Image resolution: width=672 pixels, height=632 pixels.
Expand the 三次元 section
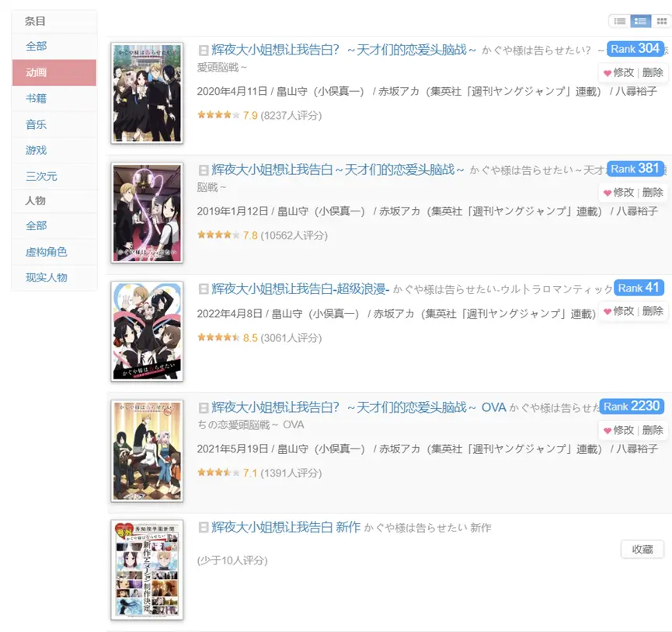[37, 175]
